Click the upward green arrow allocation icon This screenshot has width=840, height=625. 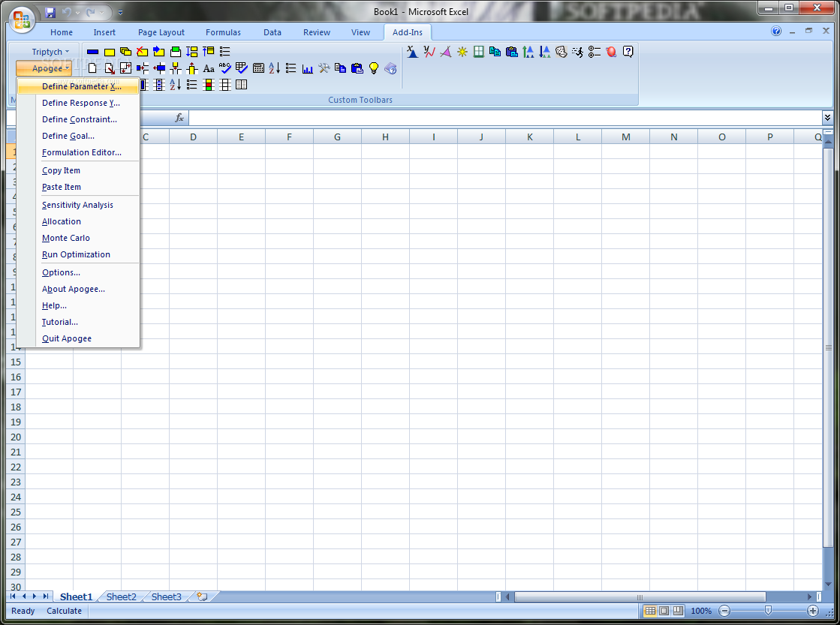[x=528, y=52]
